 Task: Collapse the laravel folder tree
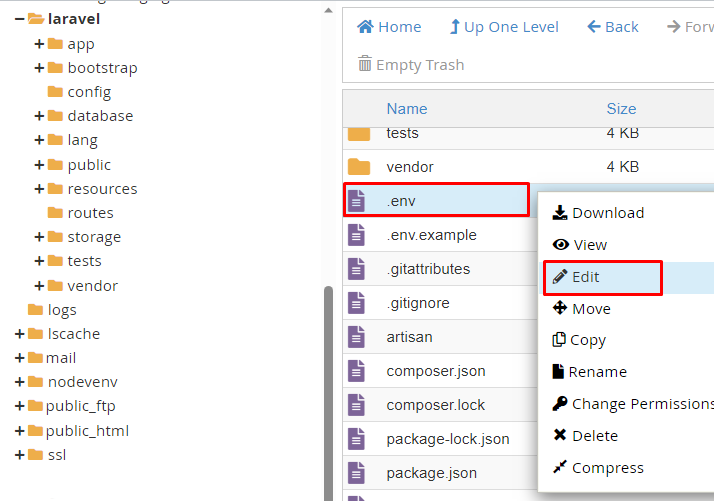[19, 19]
